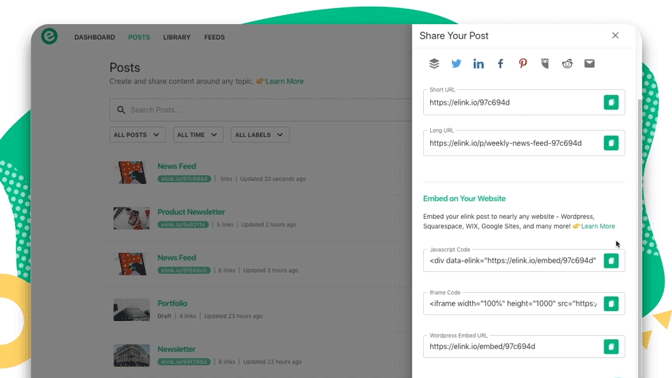Open the Product Newsletter post
The image size is (672, 378).
[191, 212]
